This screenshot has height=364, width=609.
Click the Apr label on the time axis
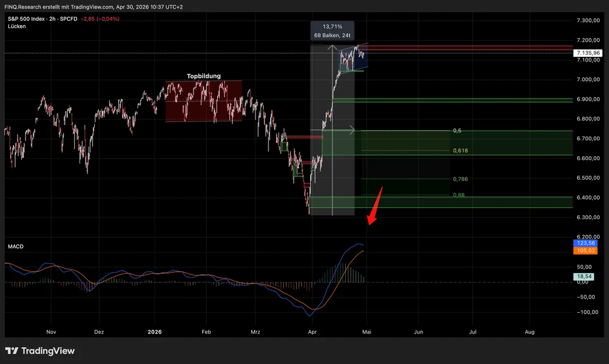312,332
